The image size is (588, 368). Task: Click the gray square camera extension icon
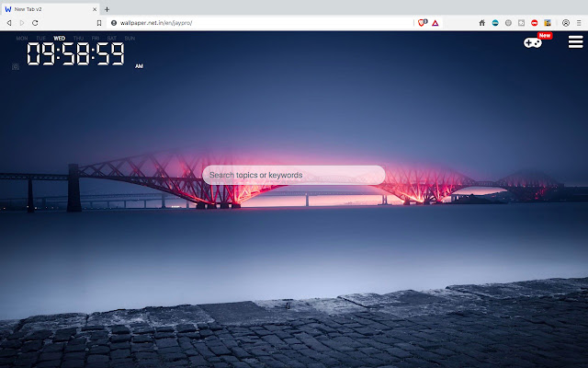pyautogui.click(x=521, y=23)
